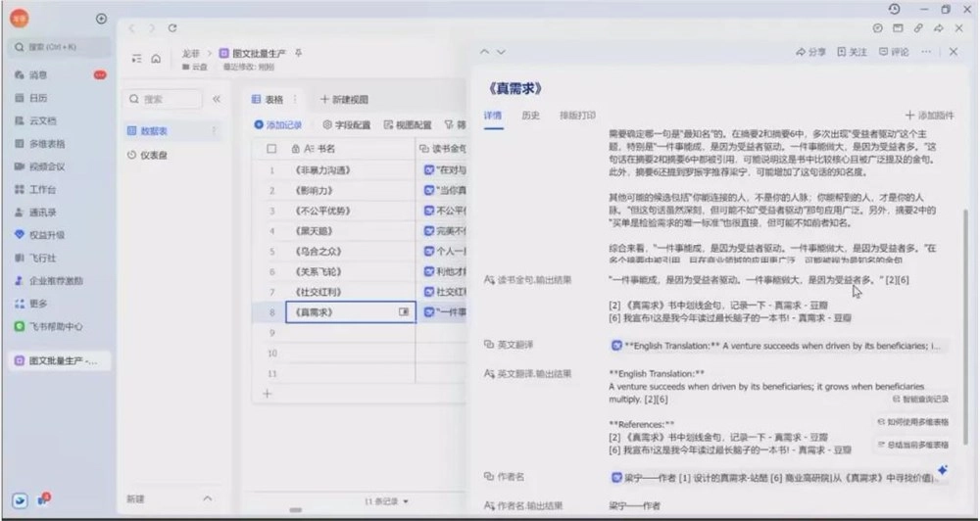The image size is (980, 521).
Task: Switch to the 历史 history tab
Action: (x=530, y=116)
